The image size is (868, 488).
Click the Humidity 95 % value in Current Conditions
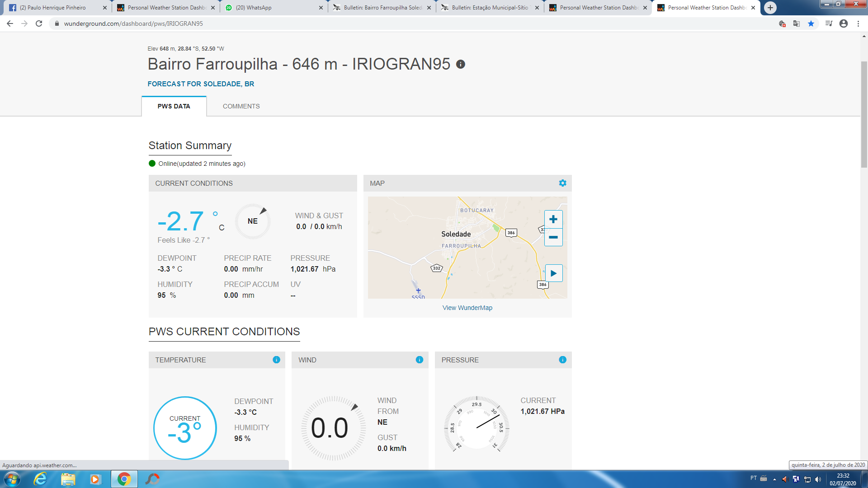click(167, 295)
